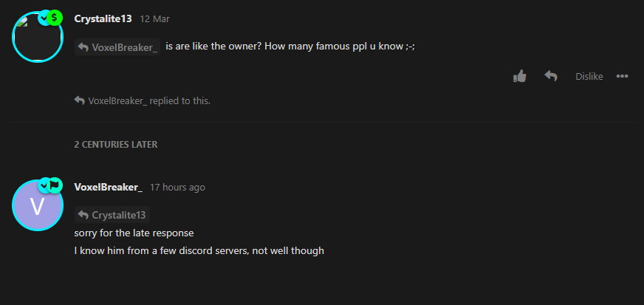Jump to quoted VoxelBreaker_ reply chip

point(117,47)
